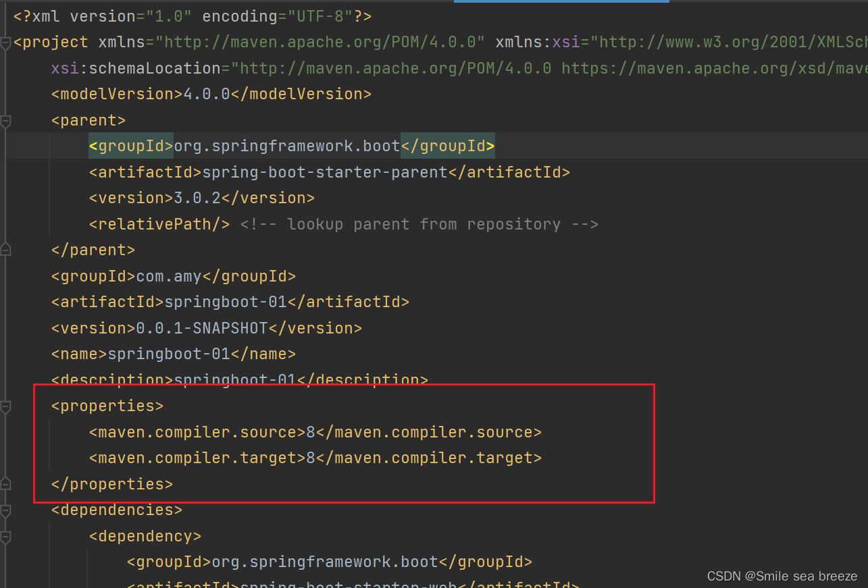This screenshot has width=868, height=588.
Task: Collapse the opening parent tag fold
Action: pyautogui.click(x=5, y=121)
